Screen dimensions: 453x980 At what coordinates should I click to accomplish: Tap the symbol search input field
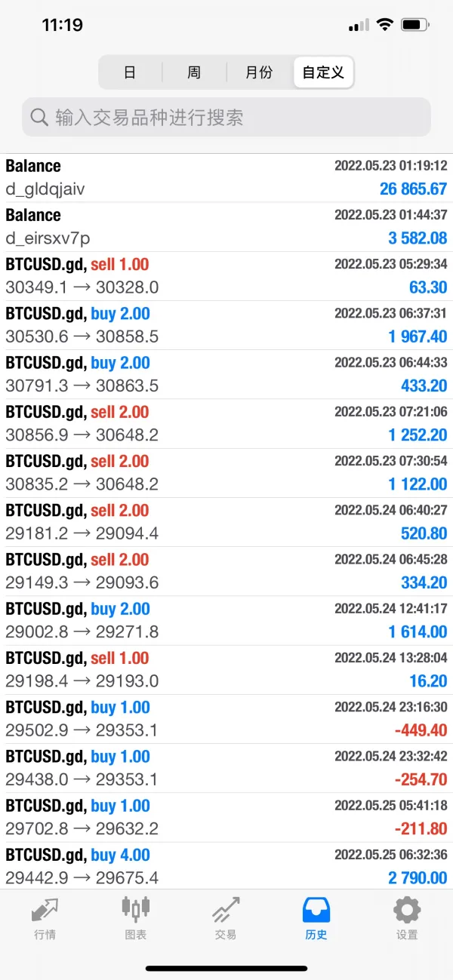[x=226, y=118]
